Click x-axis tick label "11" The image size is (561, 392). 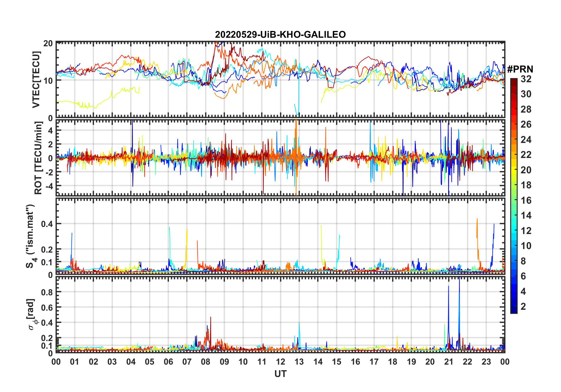[262, 362]
